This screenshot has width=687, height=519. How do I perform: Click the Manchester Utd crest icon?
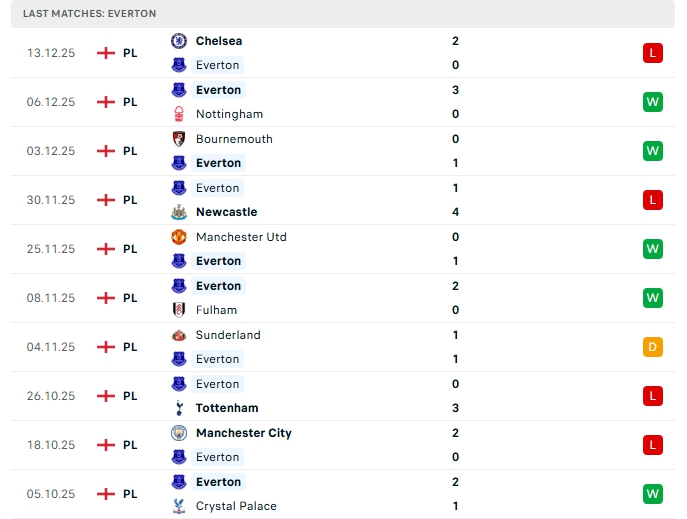click(x=179, y=237)
